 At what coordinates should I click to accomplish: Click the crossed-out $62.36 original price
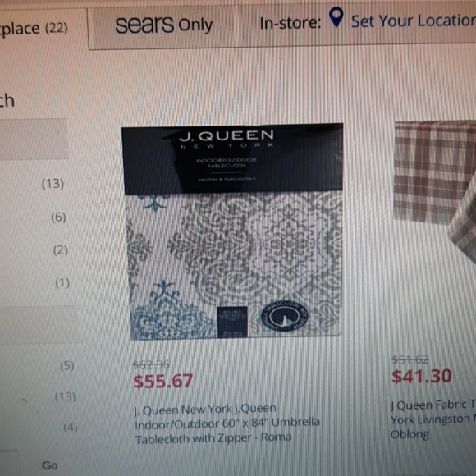click(151, 364)
